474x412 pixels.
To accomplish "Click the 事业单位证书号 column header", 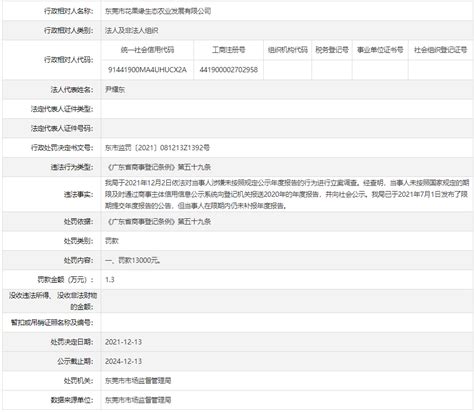I will coord(380,50).
